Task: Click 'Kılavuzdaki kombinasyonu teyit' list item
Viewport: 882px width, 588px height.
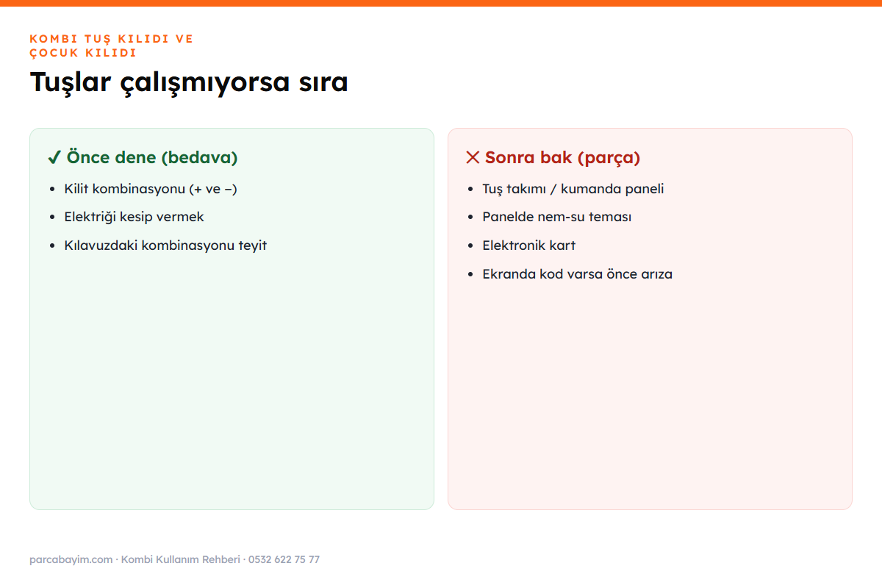Action: (165, 245)
